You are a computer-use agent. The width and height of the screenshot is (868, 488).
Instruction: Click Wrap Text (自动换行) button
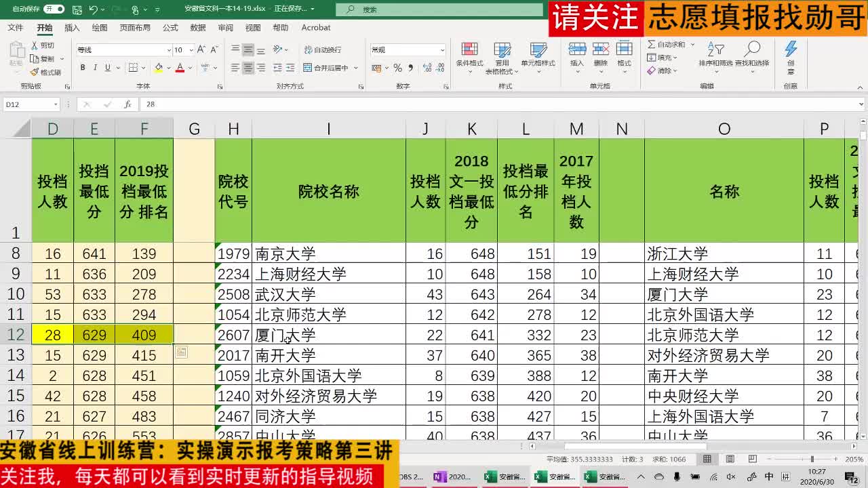click(x=323, y=49)
